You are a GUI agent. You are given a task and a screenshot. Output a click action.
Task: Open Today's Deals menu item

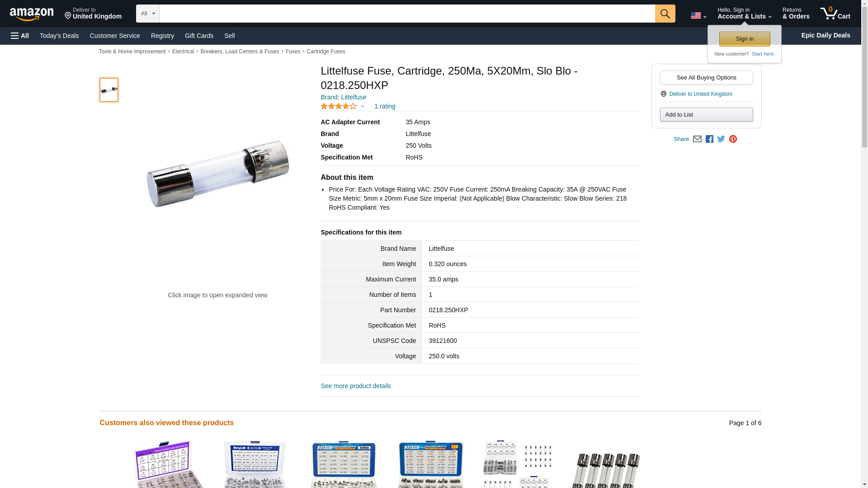pyautogui.click(x=59, y=36)
